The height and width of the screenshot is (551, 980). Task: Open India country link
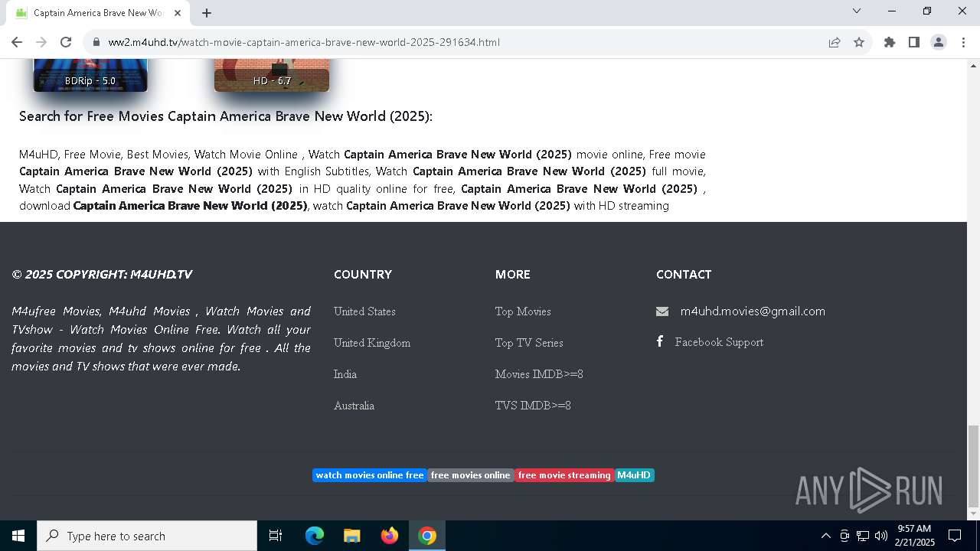345,374
